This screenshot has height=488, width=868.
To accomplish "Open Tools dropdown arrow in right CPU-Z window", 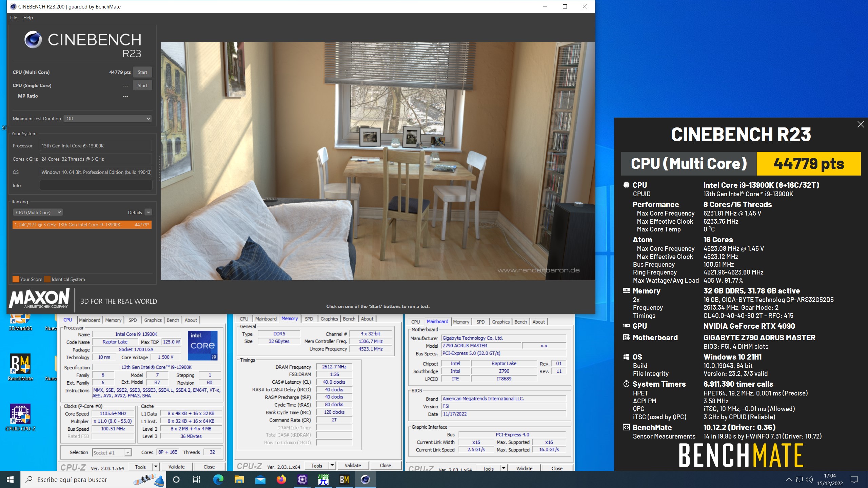I will click(504, 468).
